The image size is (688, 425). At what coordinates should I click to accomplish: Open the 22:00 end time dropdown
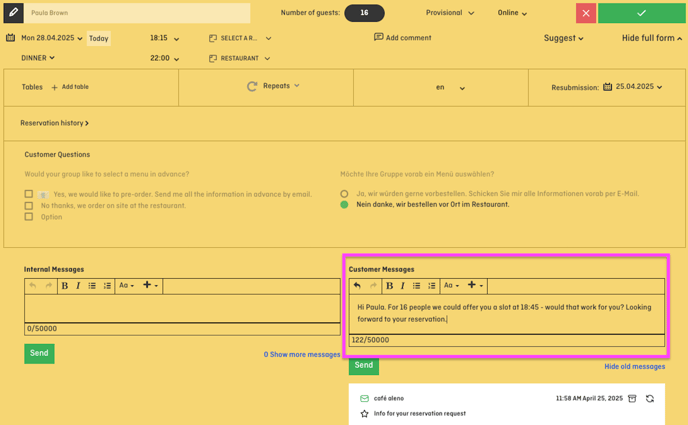(x=165, y=58)
